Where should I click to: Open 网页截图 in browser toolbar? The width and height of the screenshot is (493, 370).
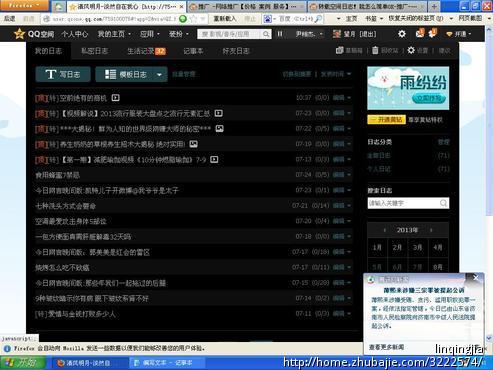(470, 18)
